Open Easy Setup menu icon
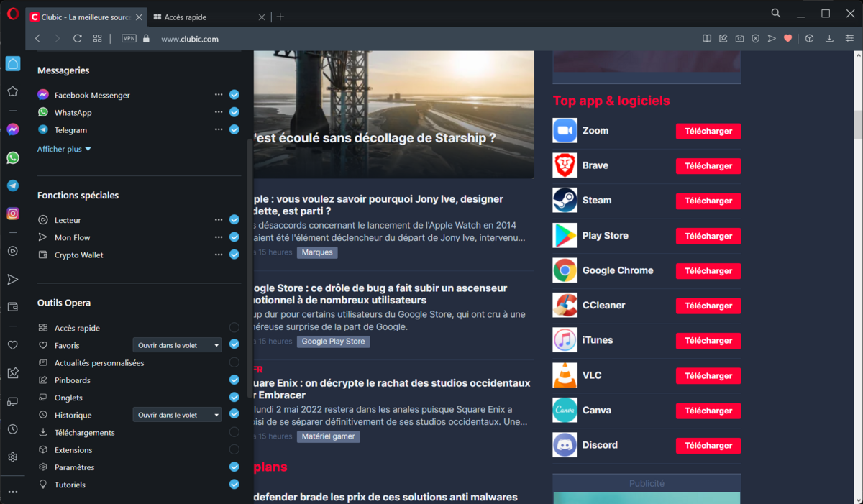The height and width of the screenshot is (504, 863). pos(849,39)
